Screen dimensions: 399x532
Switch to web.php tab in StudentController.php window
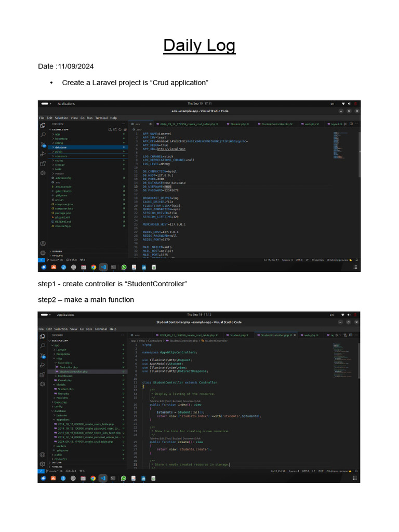pos(309,335)
